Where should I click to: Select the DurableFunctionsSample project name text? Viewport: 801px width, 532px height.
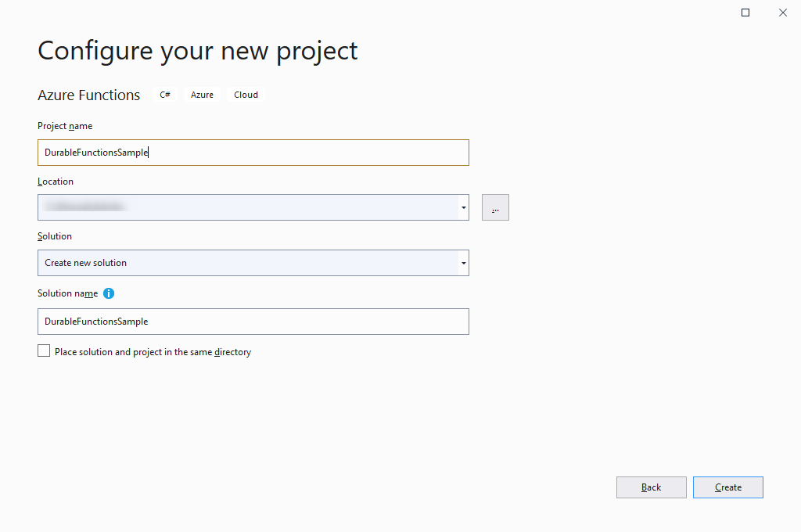point(95,152)
